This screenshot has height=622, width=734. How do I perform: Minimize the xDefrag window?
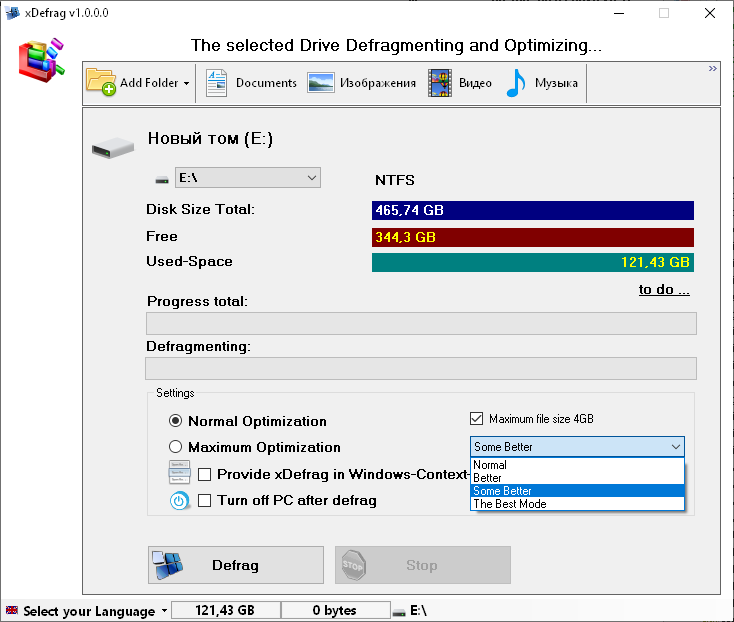(x=619, y=13)
